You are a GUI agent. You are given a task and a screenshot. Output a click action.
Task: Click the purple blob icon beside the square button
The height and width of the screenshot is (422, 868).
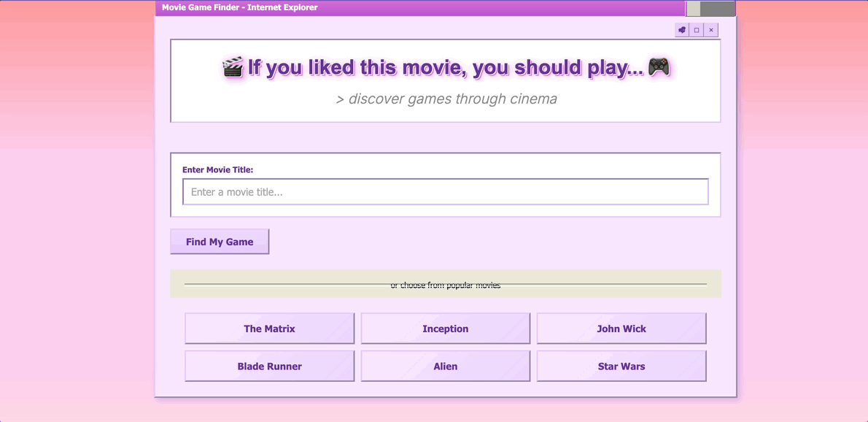coord(682,30)
